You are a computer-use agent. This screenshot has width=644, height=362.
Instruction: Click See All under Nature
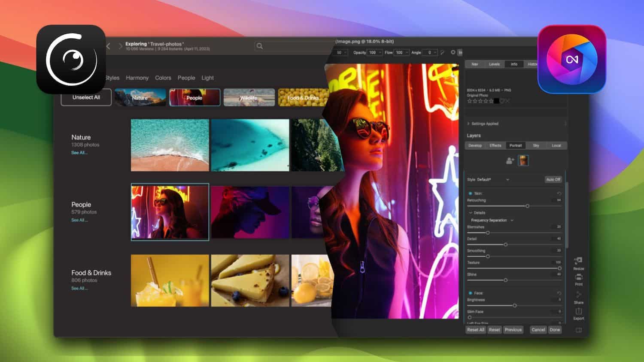click(x=79, y=153)
